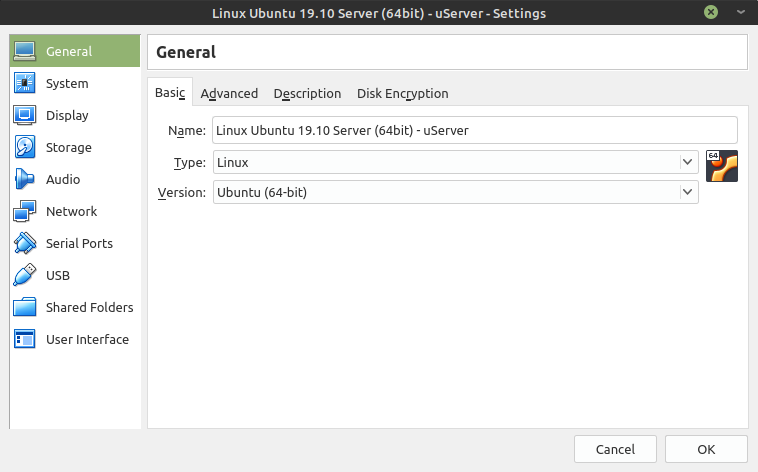The width and height of the screenshot is (758, 472).
Task: Expand the Type dropdown arrow
Action: (x=687, y=162)
